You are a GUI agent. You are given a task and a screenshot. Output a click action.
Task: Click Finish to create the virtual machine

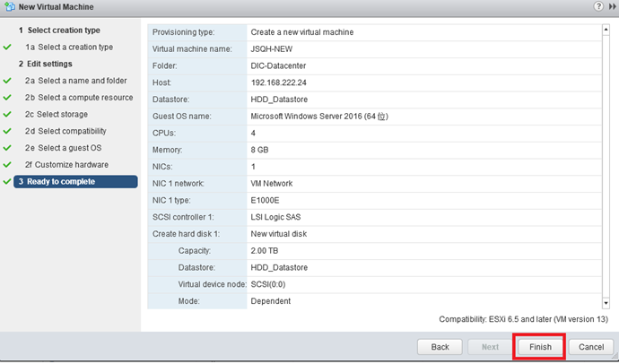[x=540, y=347]
